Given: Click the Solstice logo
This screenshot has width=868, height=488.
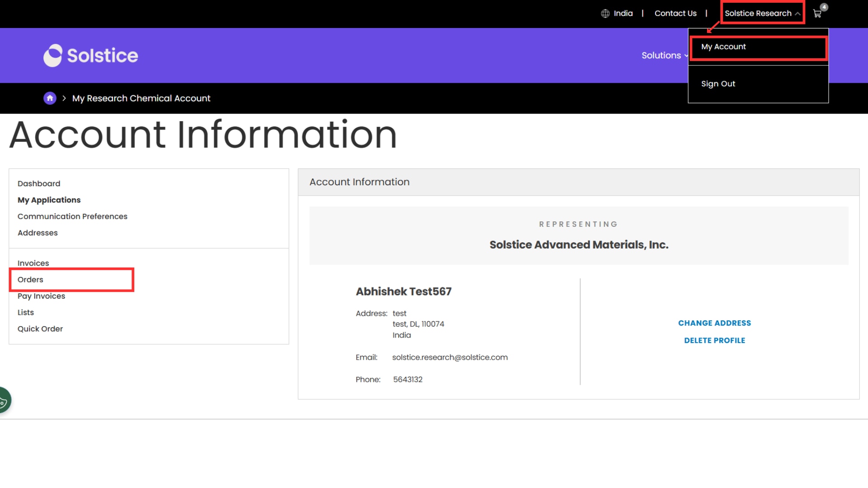Looking at the screenshot, I should coord(90,56).
